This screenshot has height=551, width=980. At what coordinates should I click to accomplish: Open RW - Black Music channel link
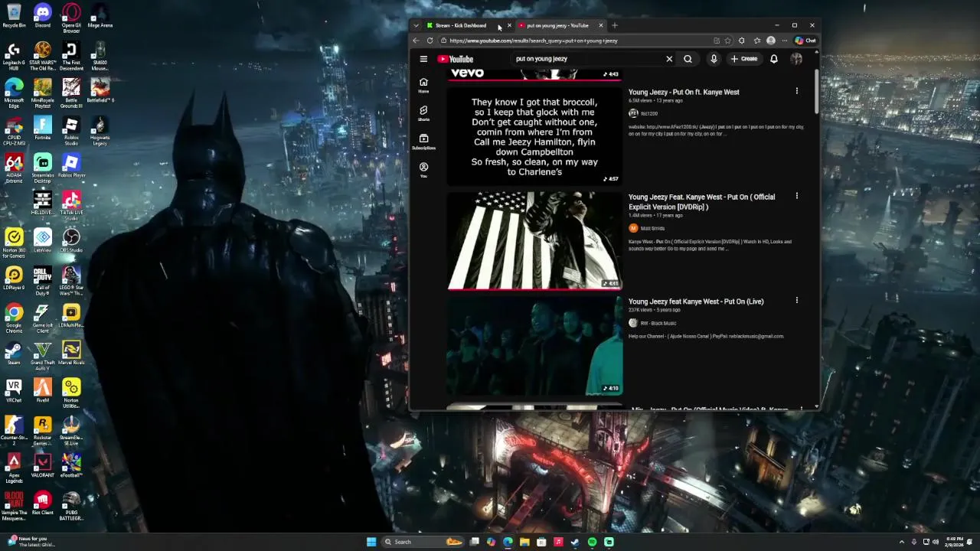pyautogui.click(x=658, y=323)
